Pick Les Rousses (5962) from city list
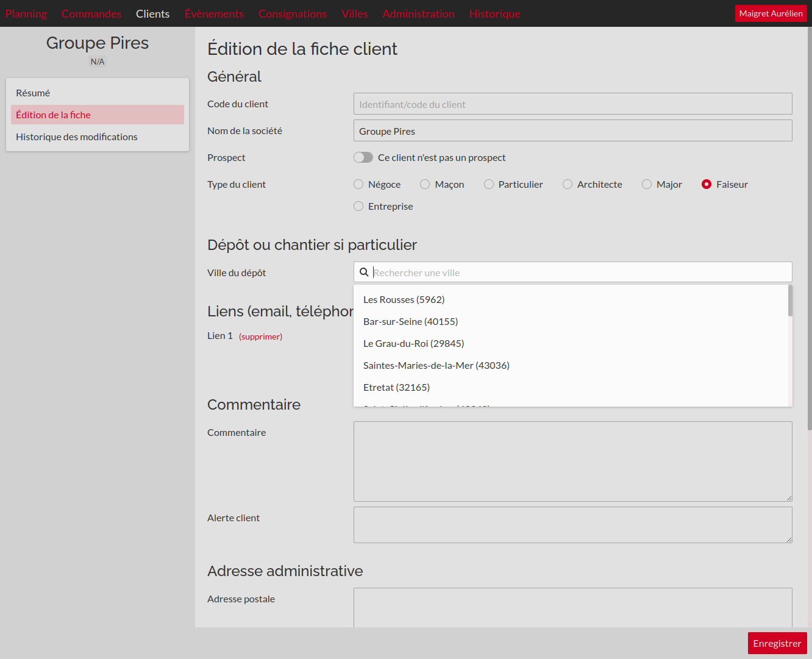The height and width of the screenshot is (659, 812). pos(404,299)
